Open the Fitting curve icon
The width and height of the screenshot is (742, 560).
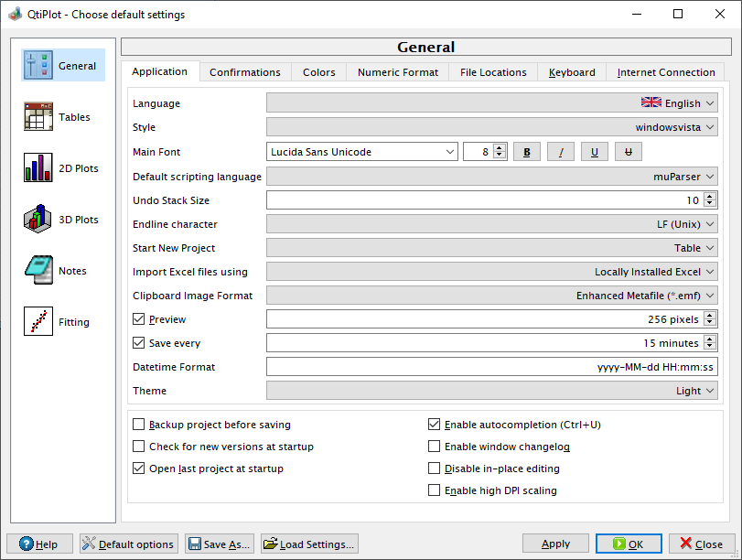(38, 321)
